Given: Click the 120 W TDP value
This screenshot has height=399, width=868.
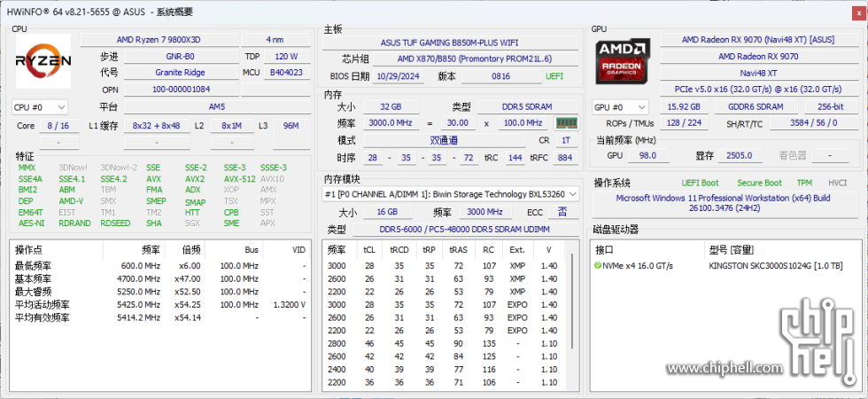Looking at the screenshot, I should pos(286,57).
